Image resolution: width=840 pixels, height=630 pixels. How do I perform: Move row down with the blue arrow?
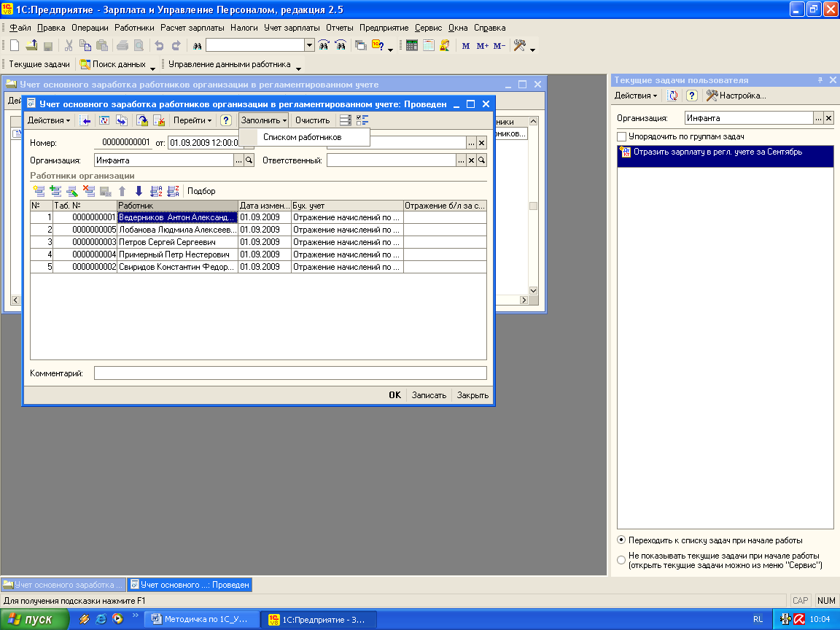[x=139, y=191]
